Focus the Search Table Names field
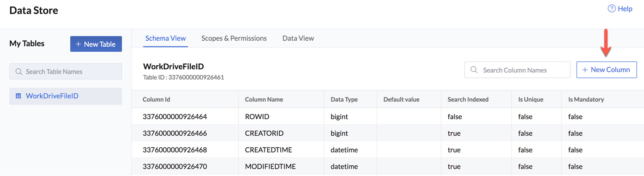 pos(66,72)
